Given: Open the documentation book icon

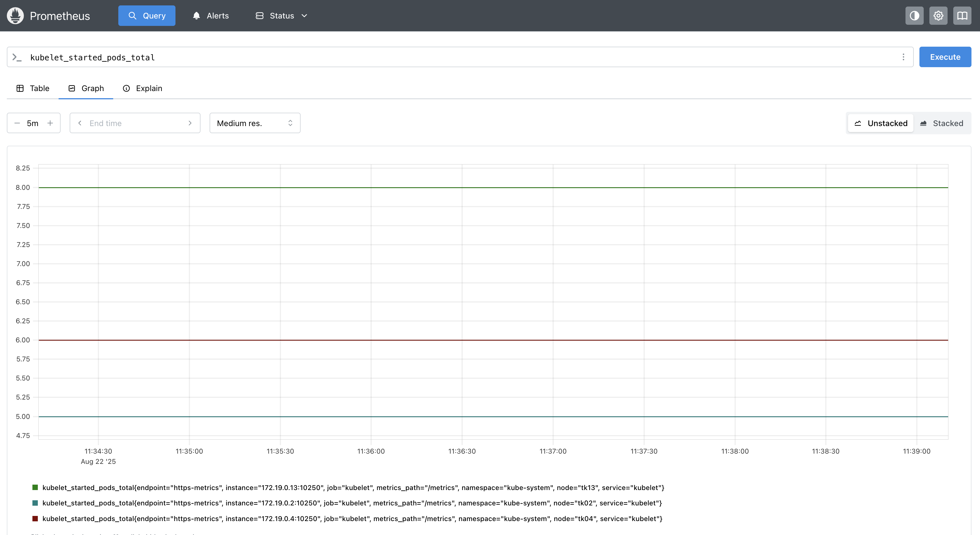Looking at the screenshot, I should point(962,16).
